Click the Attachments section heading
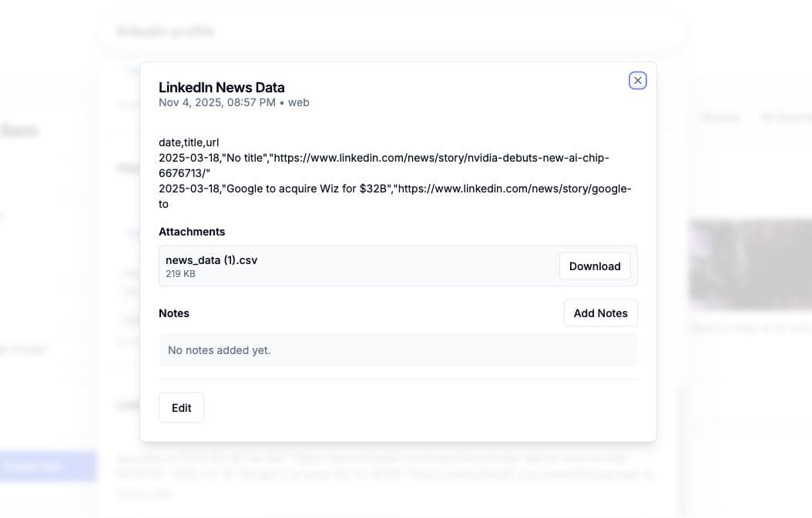The height and width of the screenshot is (518, 812). pyautogui.click(x=192, y=231)
